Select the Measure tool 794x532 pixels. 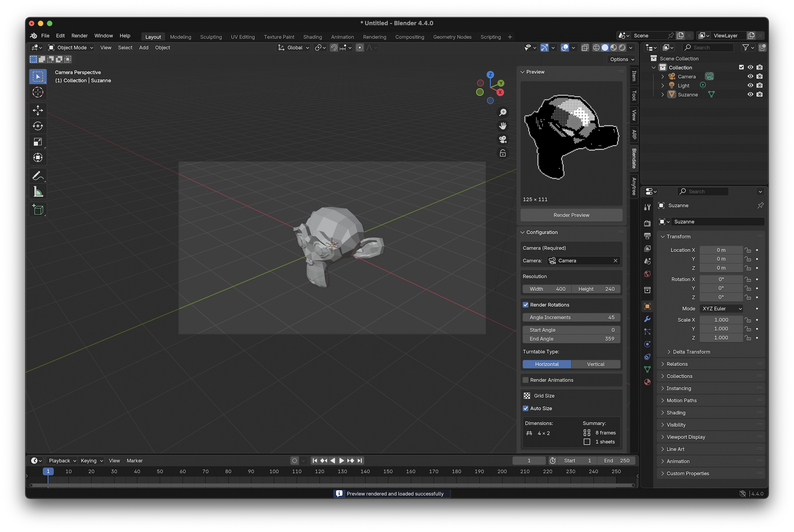pos(38,191)
